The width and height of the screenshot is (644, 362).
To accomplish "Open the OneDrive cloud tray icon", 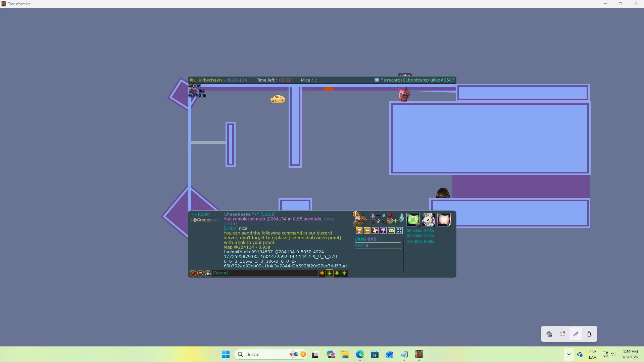I will point(580,354).
